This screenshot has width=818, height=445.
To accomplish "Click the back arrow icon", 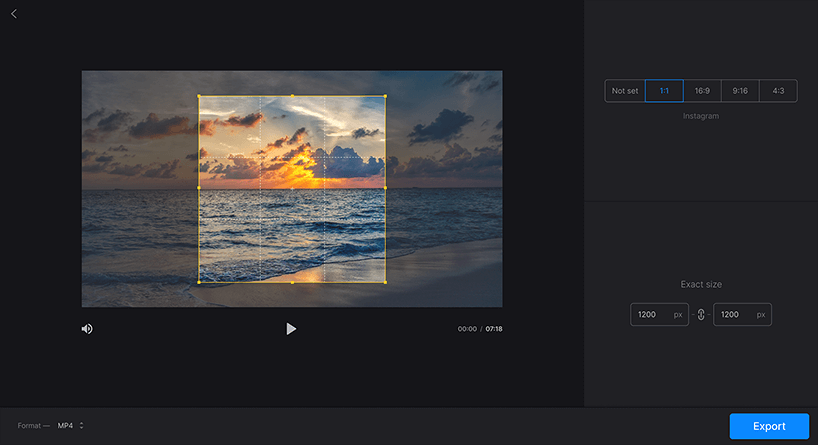I will click(14, 14).
